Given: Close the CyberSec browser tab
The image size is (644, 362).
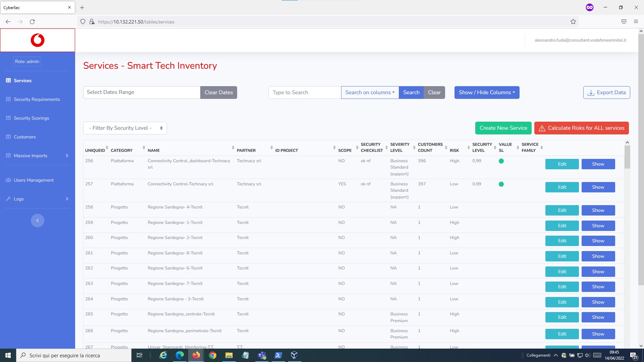Looking at the screenshot, I should coord(69,7).
